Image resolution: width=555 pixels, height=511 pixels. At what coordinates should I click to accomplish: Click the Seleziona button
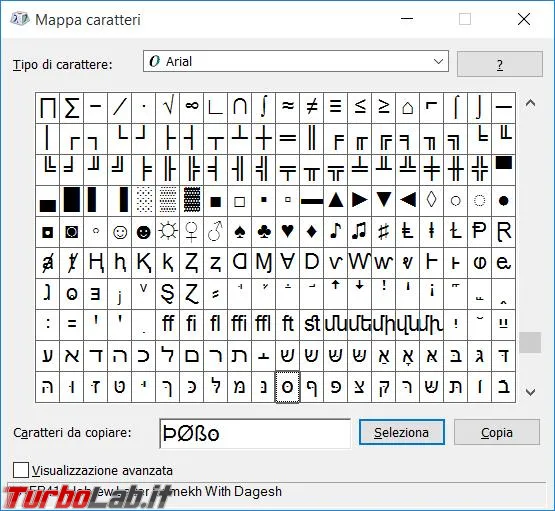point(402,432)
